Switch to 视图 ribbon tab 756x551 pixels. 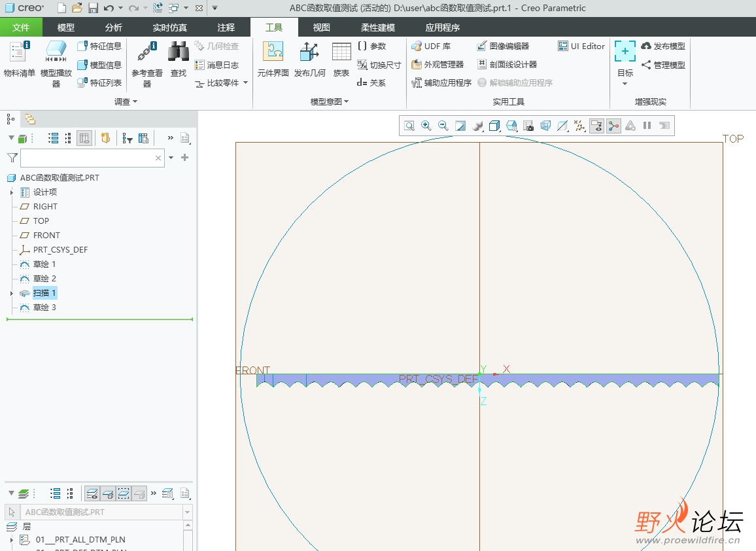[322, 27]
